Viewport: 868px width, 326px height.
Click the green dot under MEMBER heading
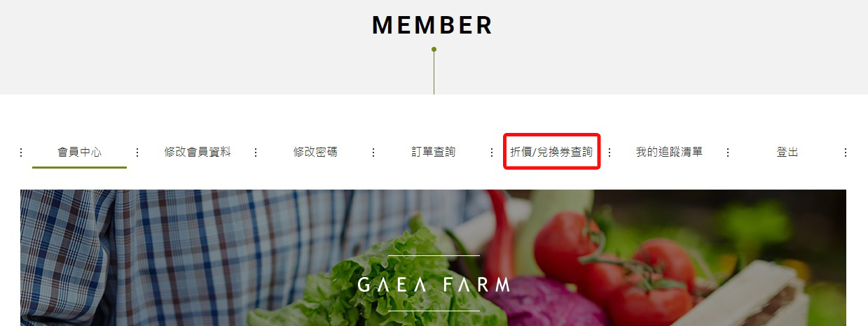pyautogui.click(x=434, y=50)
